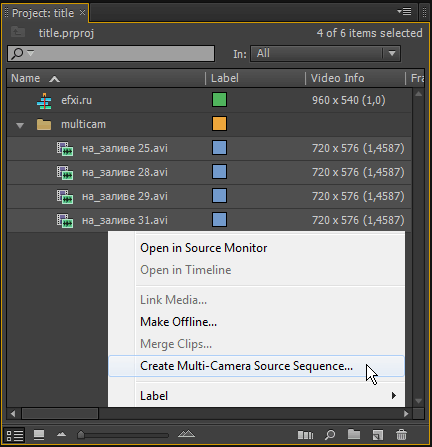432x447 pixels.
Task: Click clip icon of на_заливе 29.avi
Action: (x=65, y=197)
